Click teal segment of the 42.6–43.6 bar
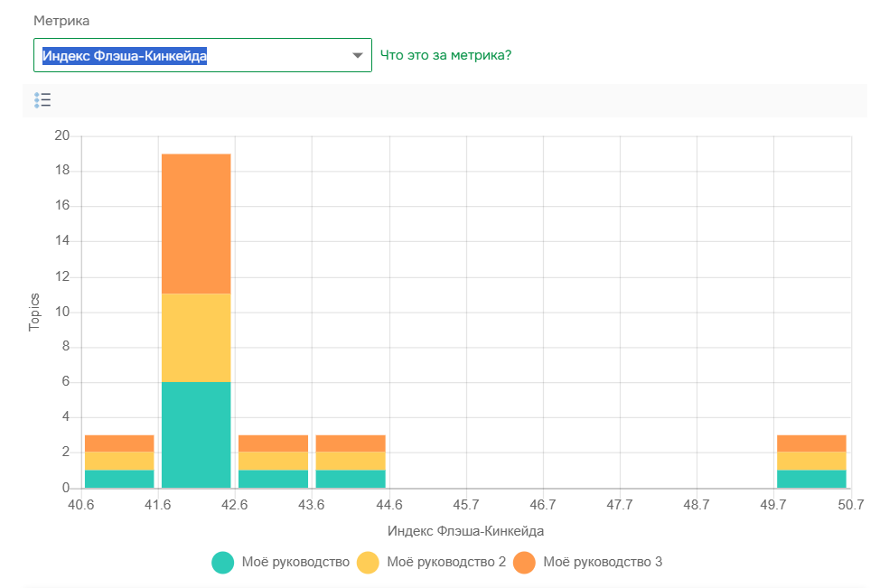 click(273, 479)
